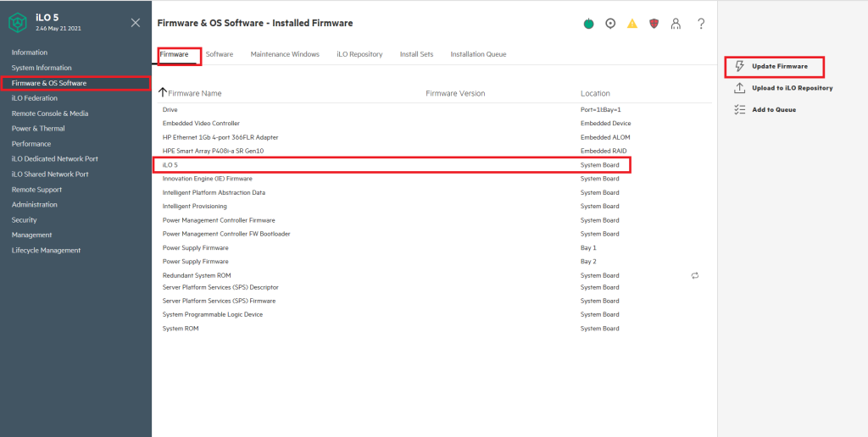Sort by the Location column header

[x=595, y=93]
